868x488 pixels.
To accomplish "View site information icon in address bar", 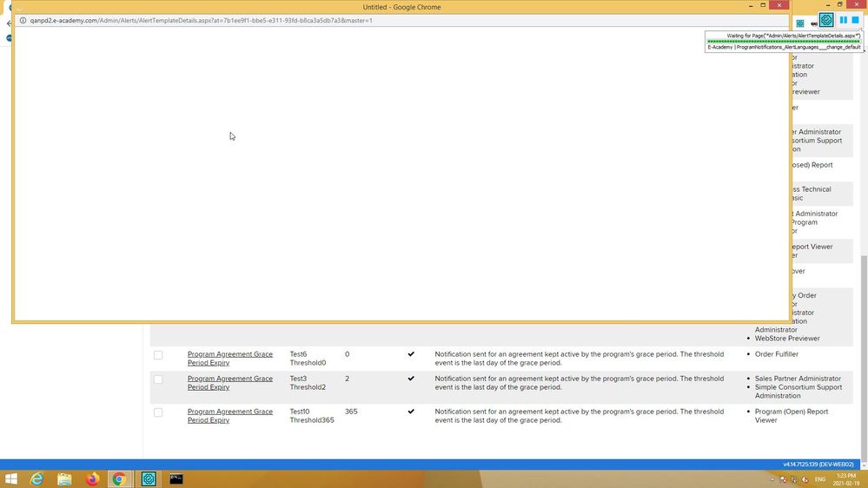I will (23, 21).
